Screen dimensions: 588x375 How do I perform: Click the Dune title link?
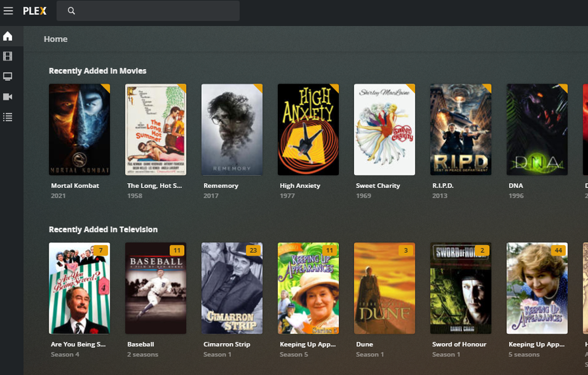click(x=365, y=344)
